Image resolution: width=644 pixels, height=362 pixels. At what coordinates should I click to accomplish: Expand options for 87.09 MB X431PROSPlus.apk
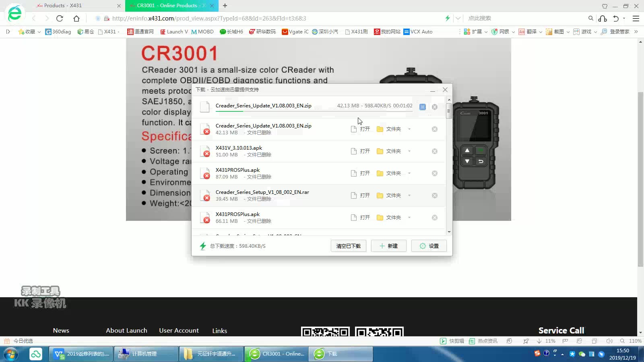pyautogui.click(x=409, y=173)
